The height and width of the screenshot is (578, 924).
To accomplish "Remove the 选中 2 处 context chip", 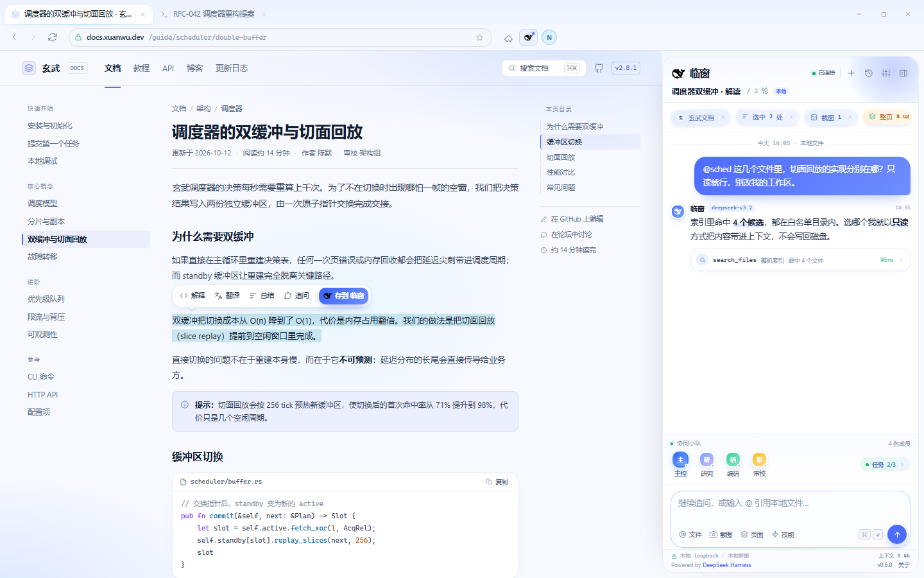I will click(x=791, y=117).
